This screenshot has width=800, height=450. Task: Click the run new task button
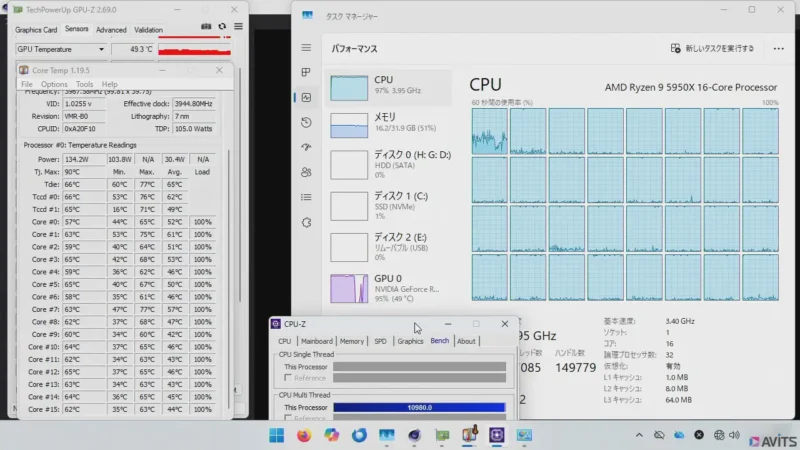pyautogui.click(x=711, y=48)
